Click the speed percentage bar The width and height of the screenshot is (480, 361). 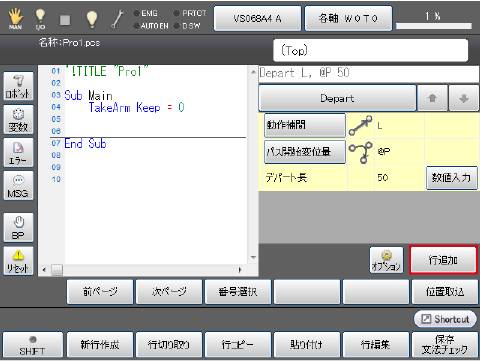pyautogui.click(x=434, y=26)
